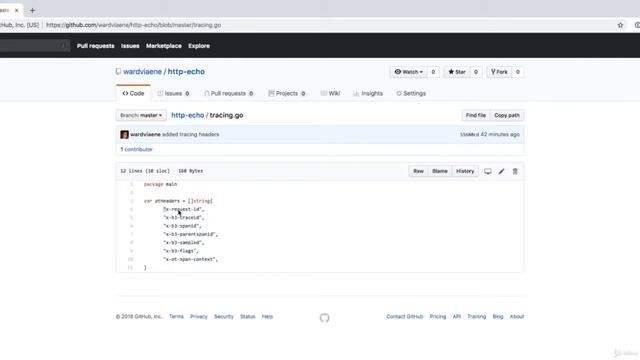
Task: Bookmark this page with the star icon
Action: pyautogui.click(x=620, y=25)
